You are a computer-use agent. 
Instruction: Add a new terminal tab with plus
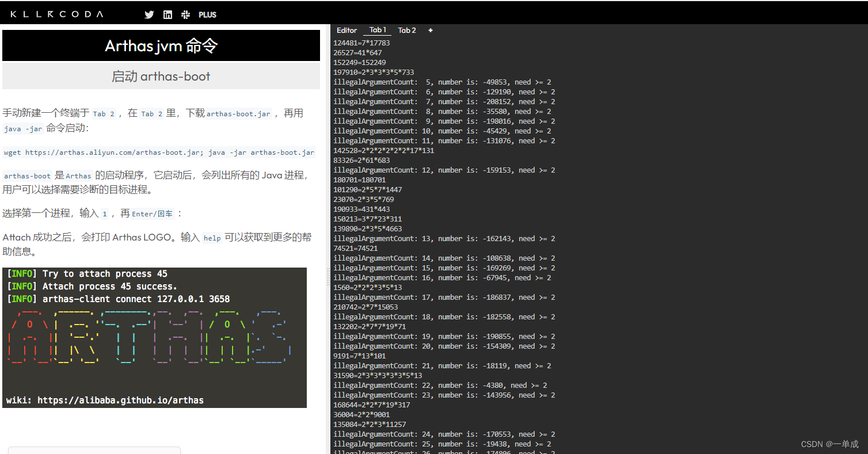(x=430, y=30)
